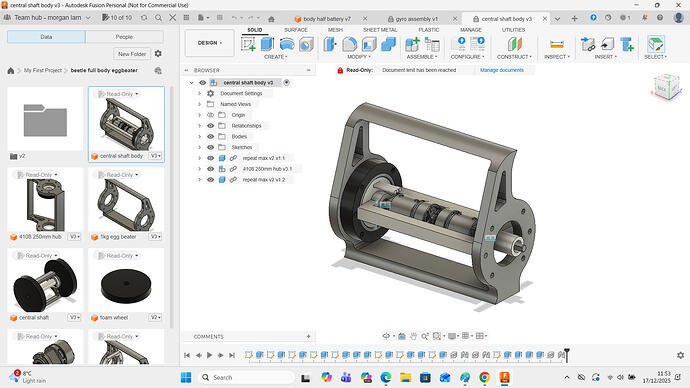Switch to the People tab
This screenshot has width=690, height=388.
[x=124, y=37]
